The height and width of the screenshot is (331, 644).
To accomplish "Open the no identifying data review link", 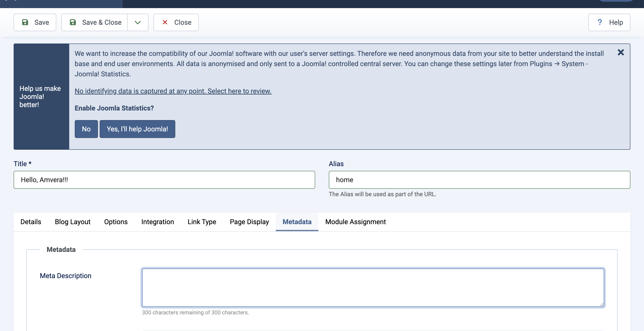I will 173,91.
